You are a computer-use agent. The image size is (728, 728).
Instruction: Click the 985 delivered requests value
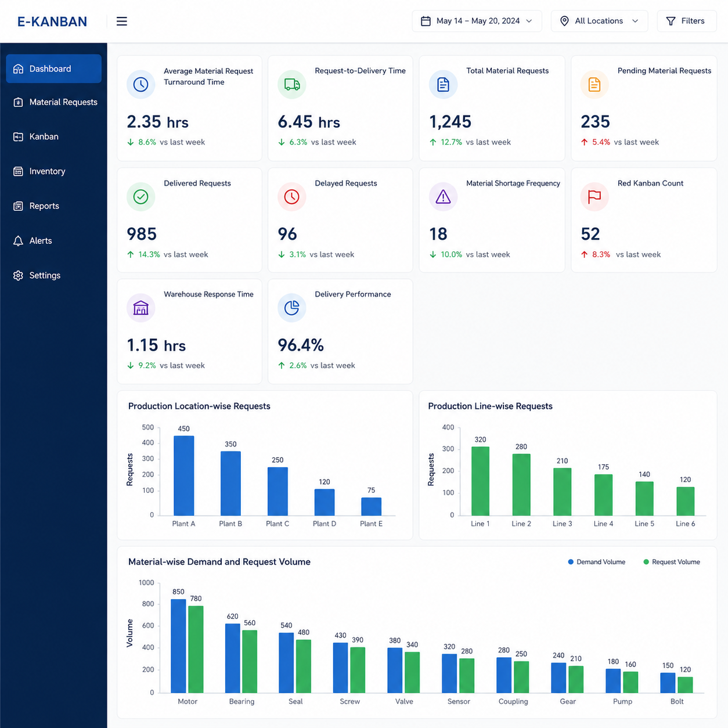point(142,234)
